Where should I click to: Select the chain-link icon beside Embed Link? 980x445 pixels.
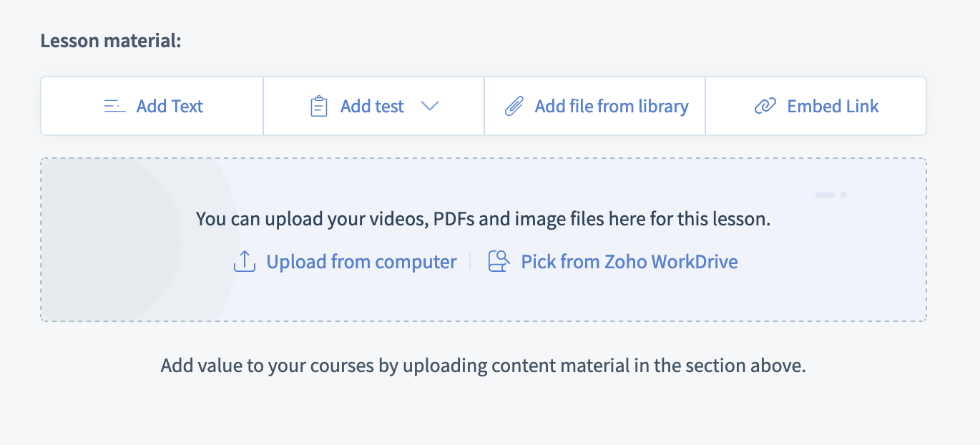pos(765,105)
